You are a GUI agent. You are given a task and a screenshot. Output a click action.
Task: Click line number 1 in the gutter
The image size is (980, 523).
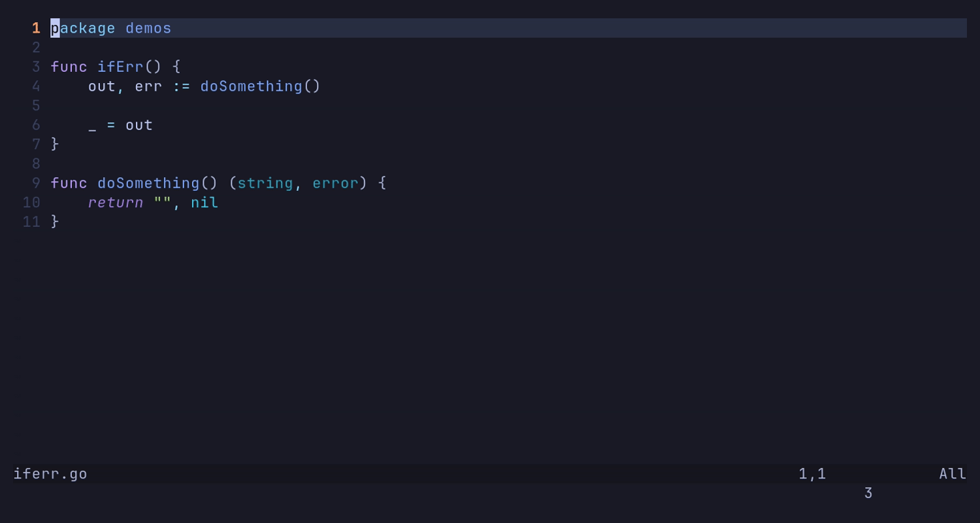point(36,28)
